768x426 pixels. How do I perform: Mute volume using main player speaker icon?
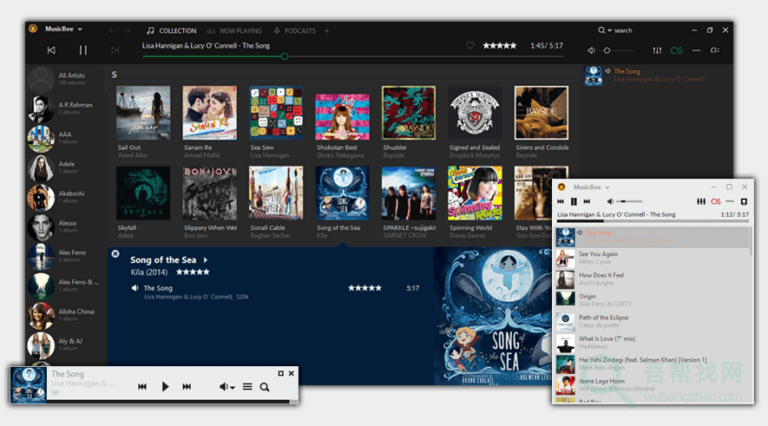click(x=593, y=50)
